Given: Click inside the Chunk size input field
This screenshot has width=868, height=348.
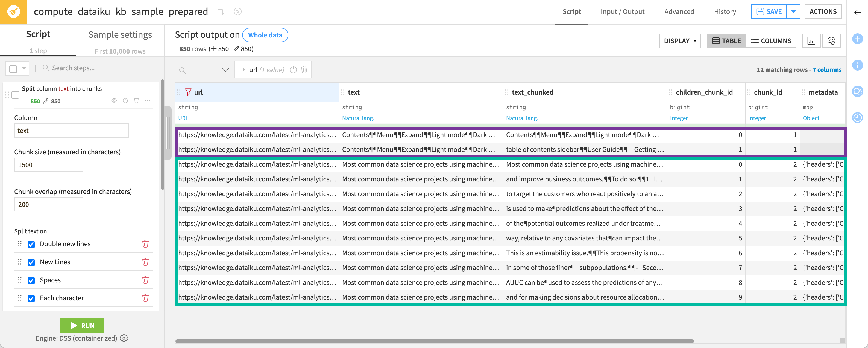Looking at the screenshot, I should click(x=49, y=164).
